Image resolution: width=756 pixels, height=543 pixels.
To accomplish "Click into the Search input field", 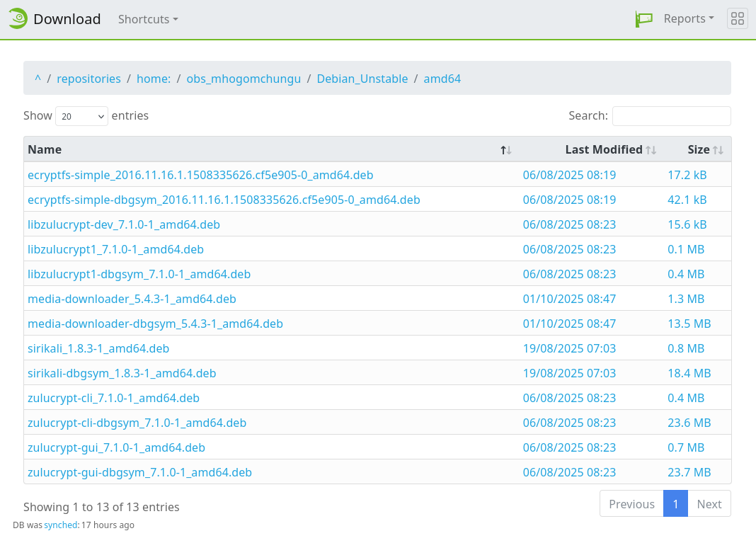I will click(x=671, y=116).
